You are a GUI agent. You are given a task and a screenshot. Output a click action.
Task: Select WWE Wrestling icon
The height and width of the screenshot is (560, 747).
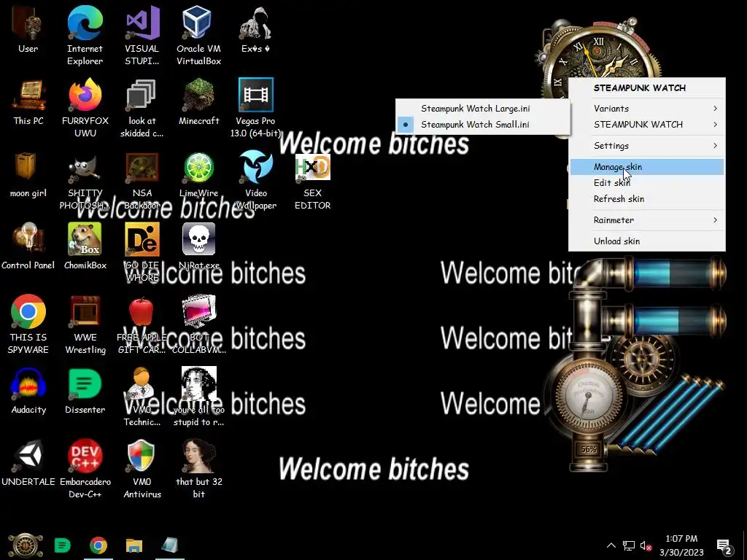tap(85, 324)
